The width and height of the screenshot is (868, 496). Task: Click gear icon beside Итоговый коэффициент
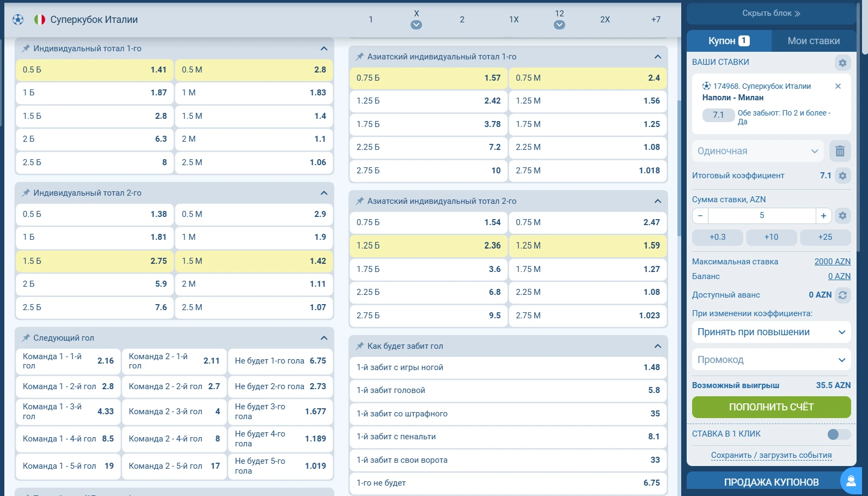click(842, 176)
